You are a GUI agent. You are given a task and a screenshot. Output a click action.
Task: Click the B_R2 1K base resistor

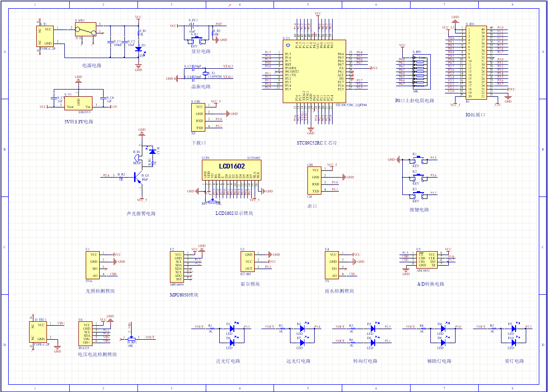pos(122,178)
